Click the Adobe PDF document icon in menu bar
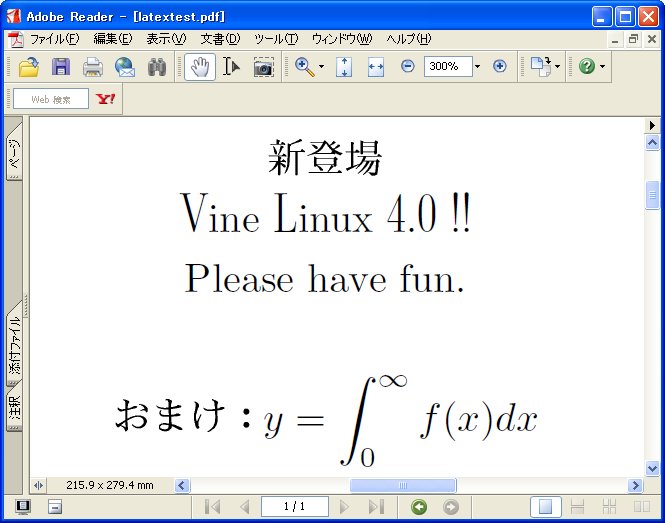665x523 pixels. coord(16,39)
